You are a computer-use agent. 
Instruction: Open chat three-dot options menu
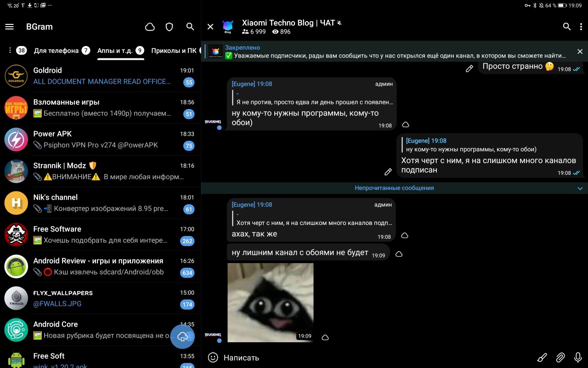click(580, 27)
